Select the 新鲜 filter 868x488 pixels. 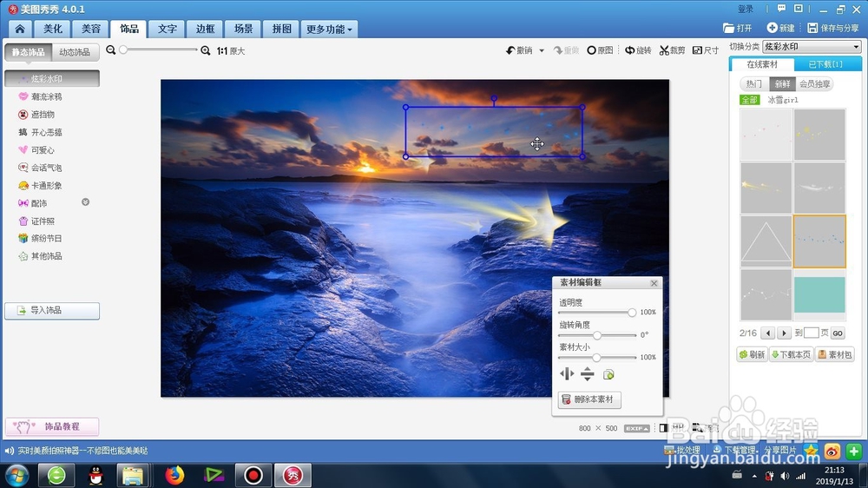pyautogui.click(x=782, y=83)
